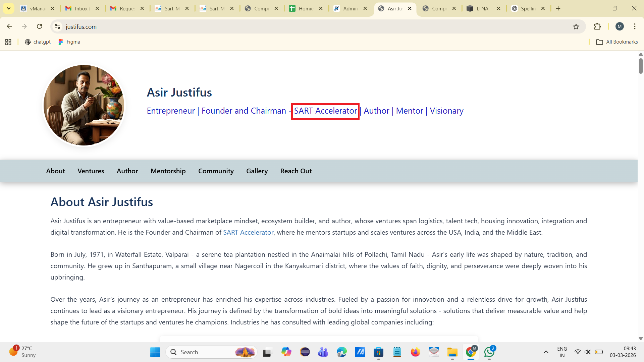The height and width of the screenshot is (362, 644).
Task: Click the SART Accelerator link in About paragraph
Action: [x=248, y=232]
